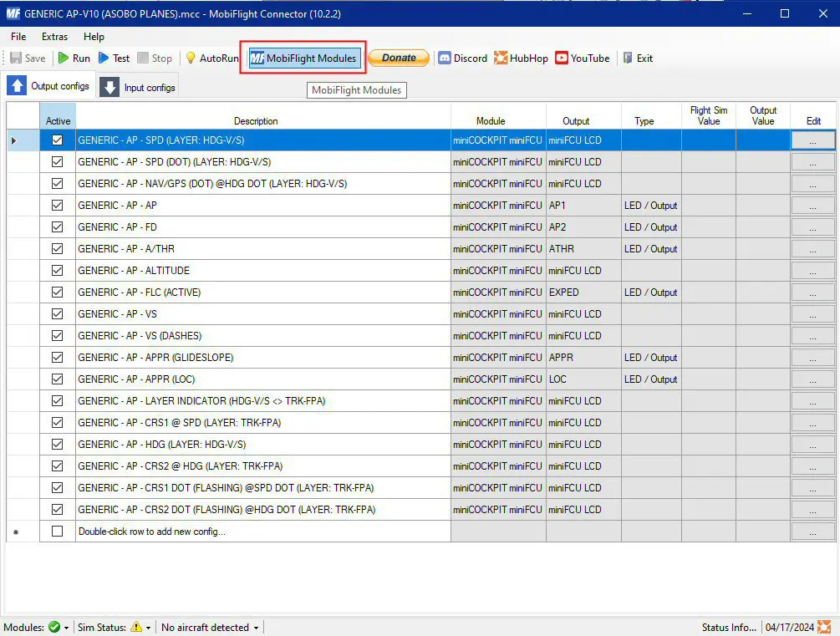Open the Discord link in toolbar
840x636 pixels.
[463, 58]
